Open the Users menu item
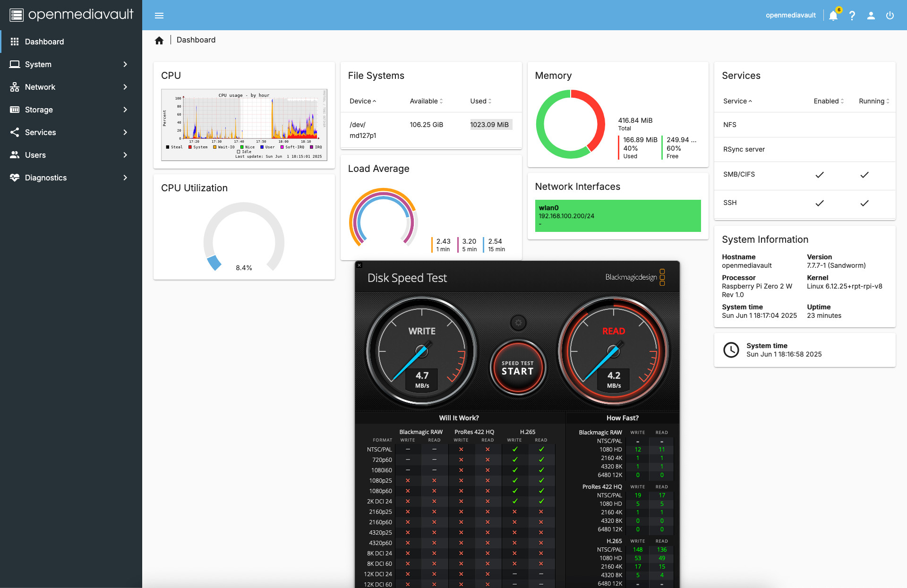Image resolution: width=907 pixels, height=588 pixels. pyautogui.click(x=71, y=155)
